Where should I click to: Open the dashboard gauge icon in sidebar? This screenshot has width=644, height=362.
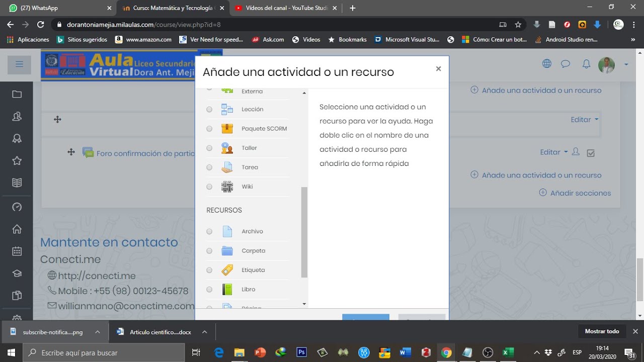17,207
